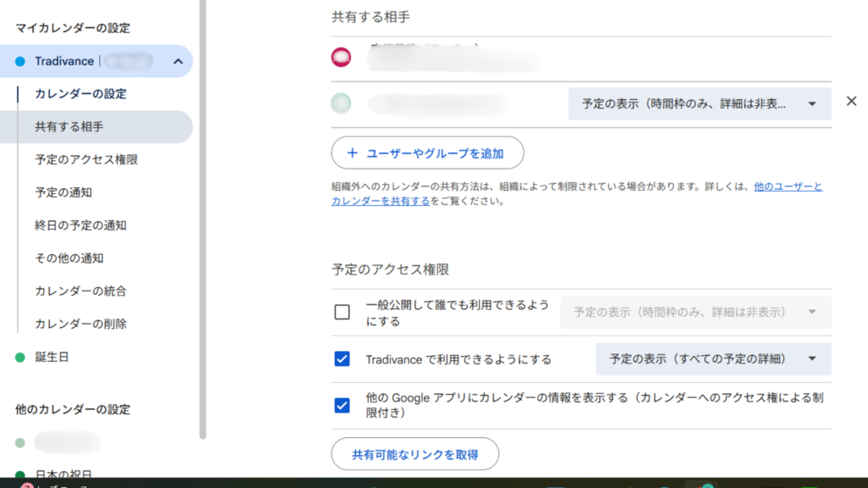Select 誕生日 calendar in sidebar

52,358
